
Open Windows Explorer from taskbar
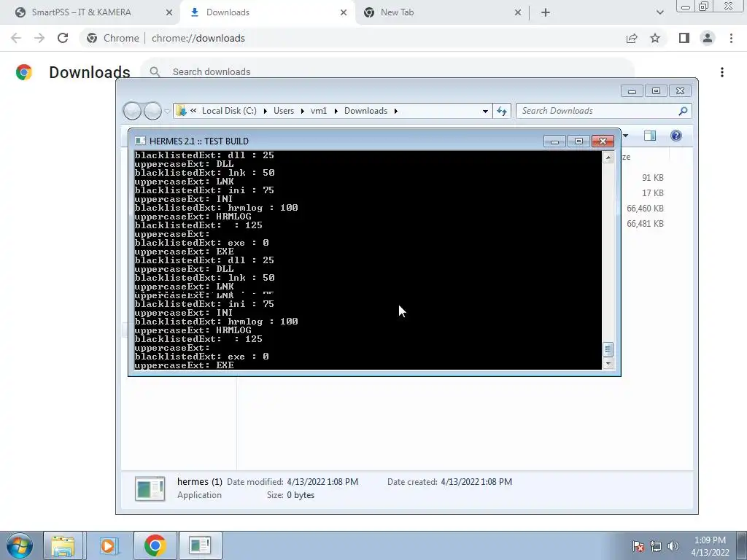pyautogui.click(x=63, y=545)
